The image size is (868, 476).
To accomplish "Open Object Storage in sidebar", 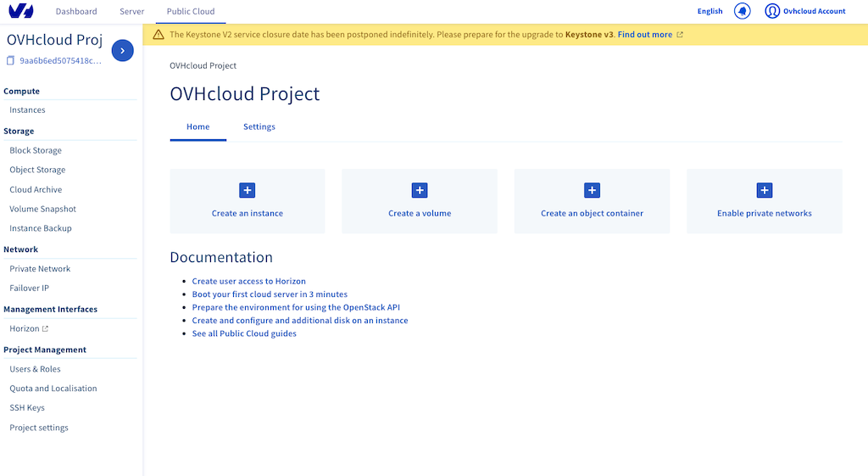I will 37,170.
